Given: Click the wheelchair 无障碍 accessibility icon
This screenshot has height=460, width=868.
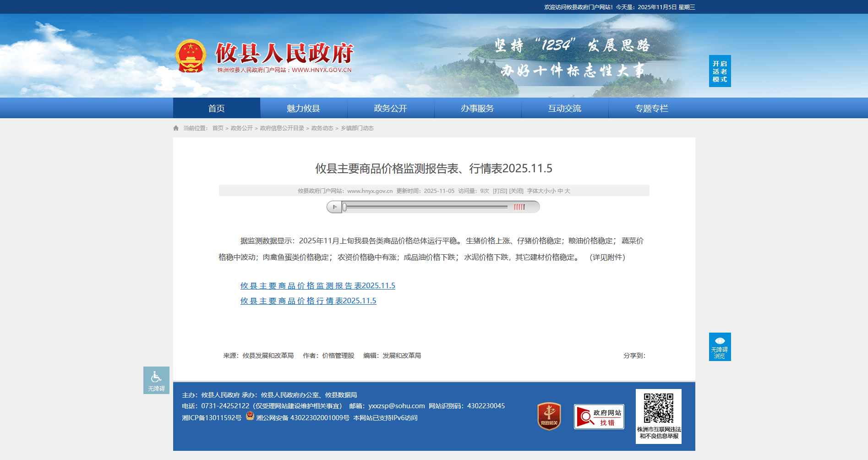Looking at the screenshot, I should click(x=156, y=380).
